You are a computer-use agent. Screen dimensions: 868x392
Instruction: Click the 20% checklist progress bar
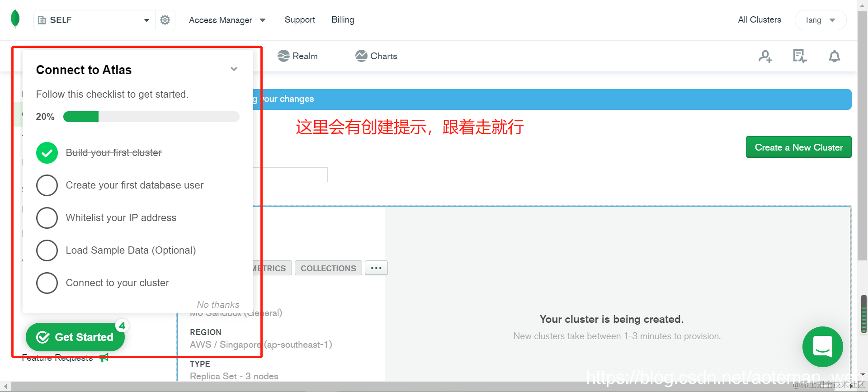(151, 117)
